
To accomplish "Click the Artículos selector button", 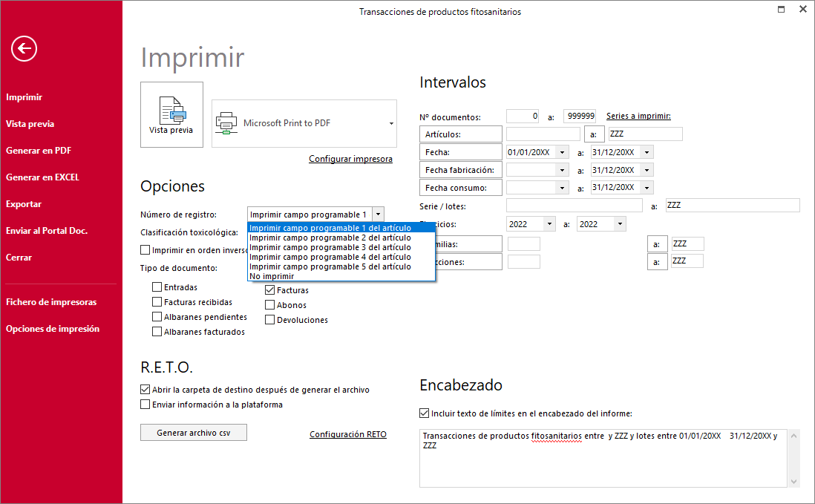I will 460,134.
